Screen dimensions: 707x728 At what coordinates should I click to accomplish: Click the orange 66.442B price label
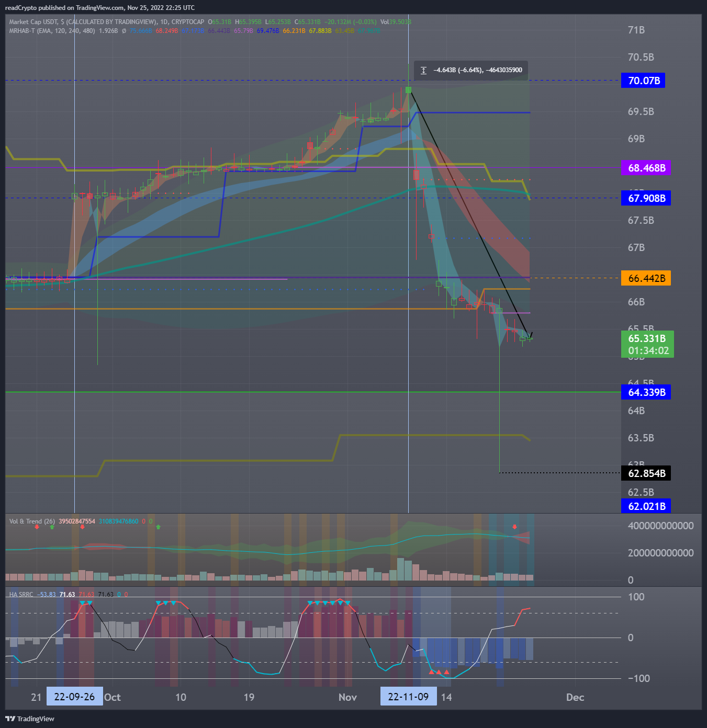pos(646,278)
